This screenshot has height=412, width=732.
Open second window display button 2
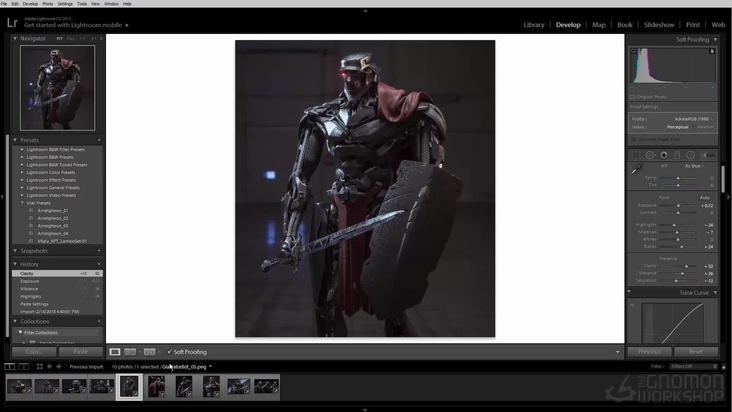24,367
